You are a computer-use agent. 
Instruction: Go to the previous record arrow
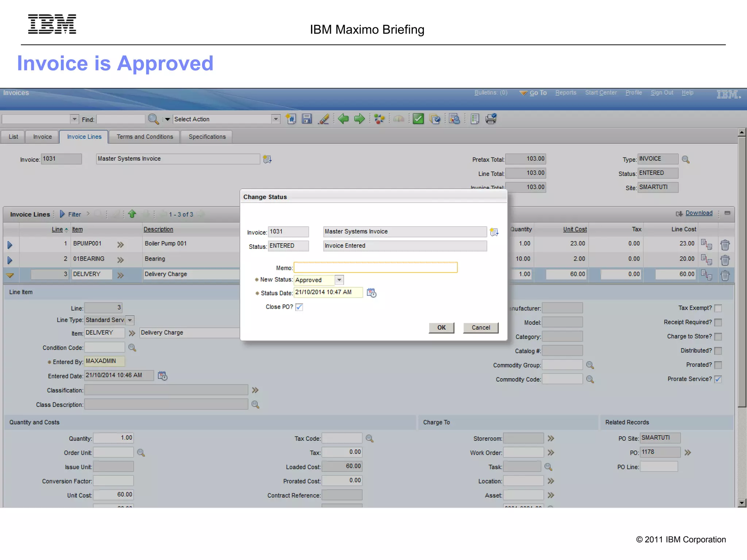pos(343,119)
